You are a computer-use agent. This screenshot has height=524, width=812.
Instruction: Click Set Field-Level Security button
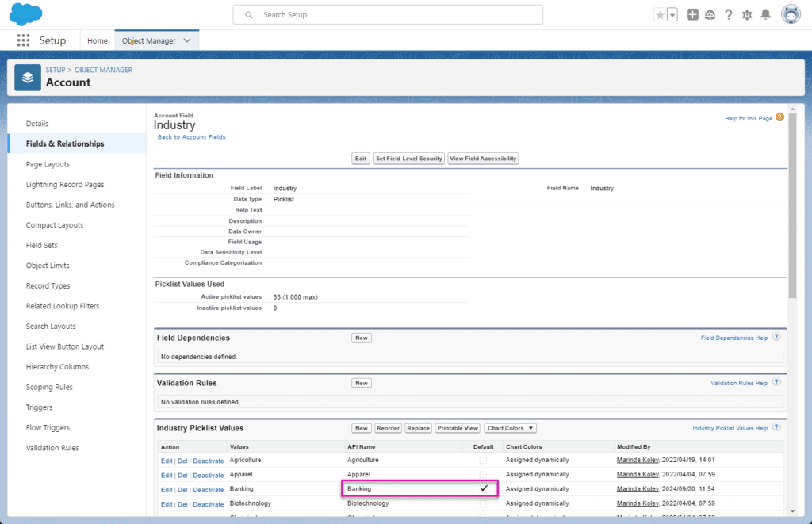408,159
